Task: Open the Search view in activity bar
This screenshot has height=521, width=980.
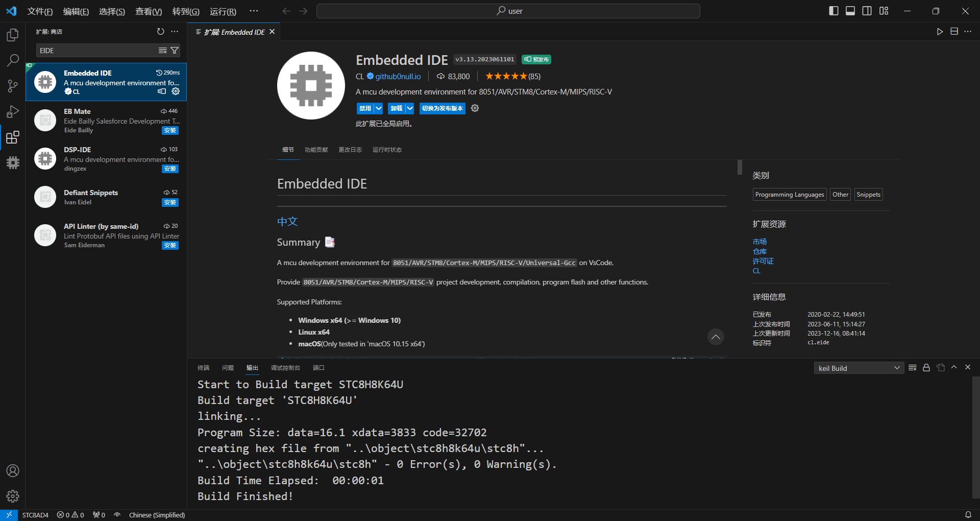Action: point(13,60)
